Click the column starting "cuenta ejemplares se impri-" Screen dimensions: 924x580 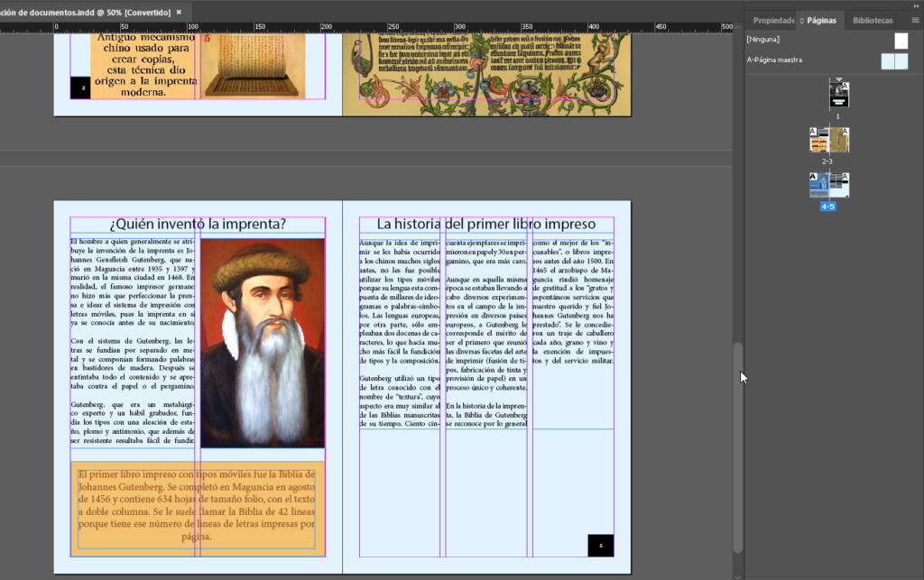click(486, 333)
